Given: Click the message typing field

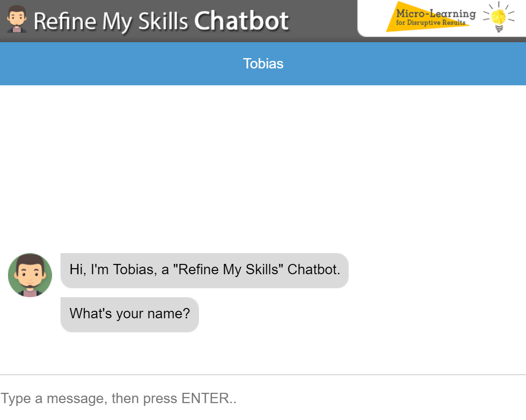Looking at the screenshot, I should (188, 398).
